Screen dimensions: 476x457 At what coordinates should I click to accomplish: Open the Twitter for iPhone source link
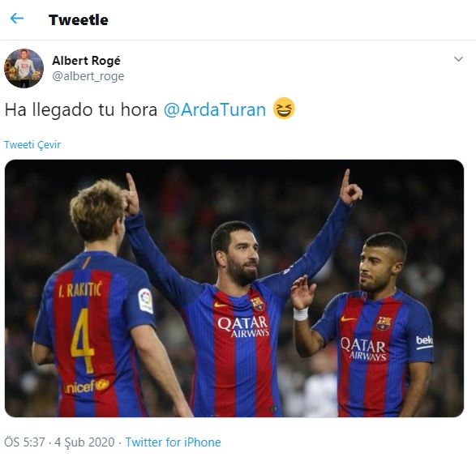(x=173, y=442)
